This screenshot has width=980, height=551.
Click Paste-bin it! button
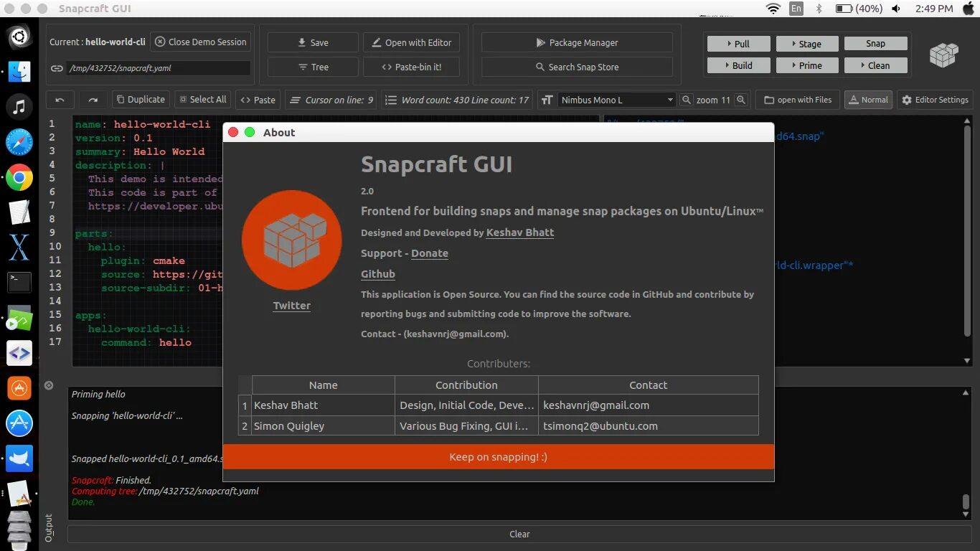point(411,67)
